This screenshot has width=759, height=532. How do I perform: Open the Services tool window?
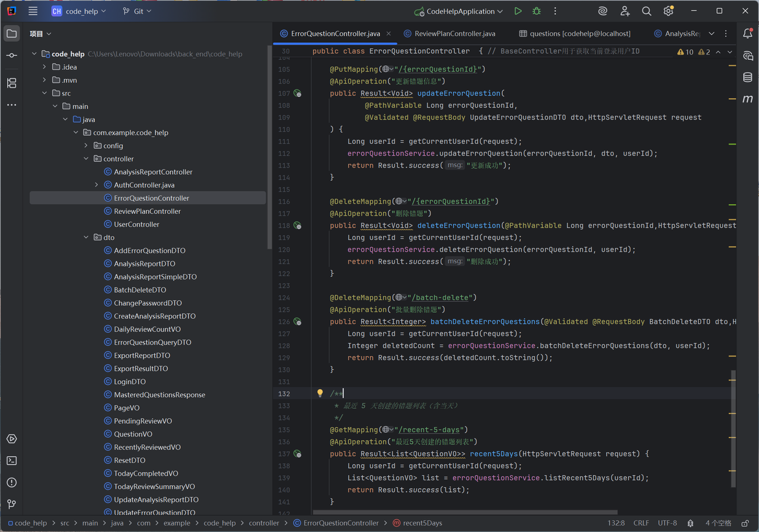pos(11,439)
